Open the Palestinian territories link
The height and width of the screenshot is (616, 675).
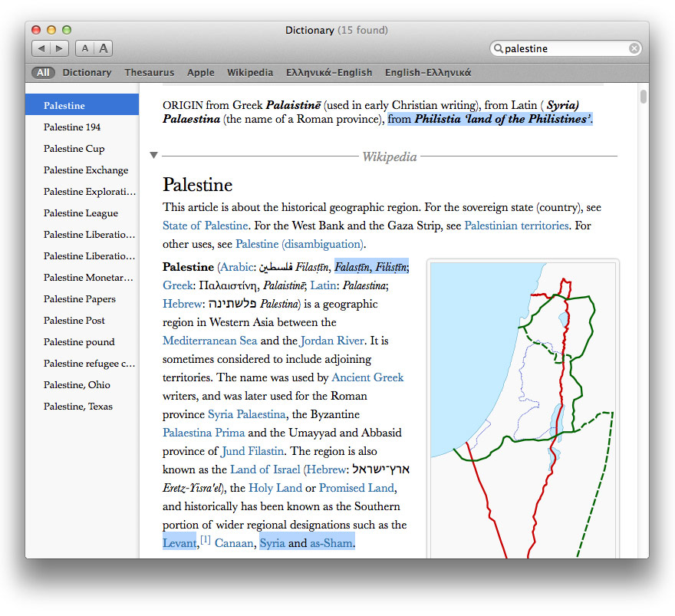tap(516, 226)
